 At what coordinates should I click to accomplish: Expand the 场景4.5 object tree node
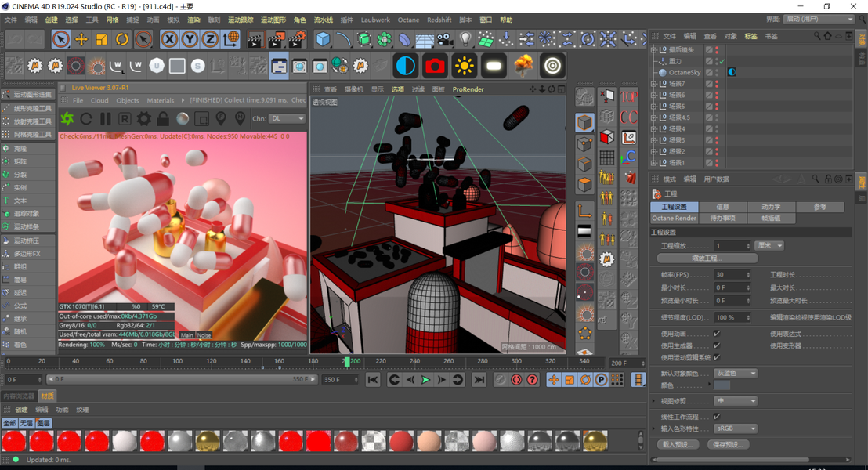tap(654, 117)
